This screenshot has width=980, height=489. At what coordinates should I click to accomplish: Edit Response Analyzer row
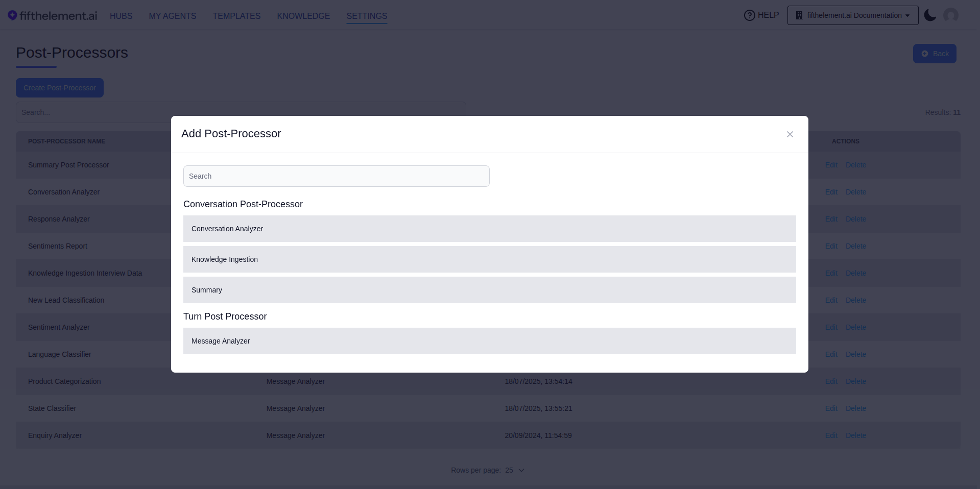click(831, 219)
